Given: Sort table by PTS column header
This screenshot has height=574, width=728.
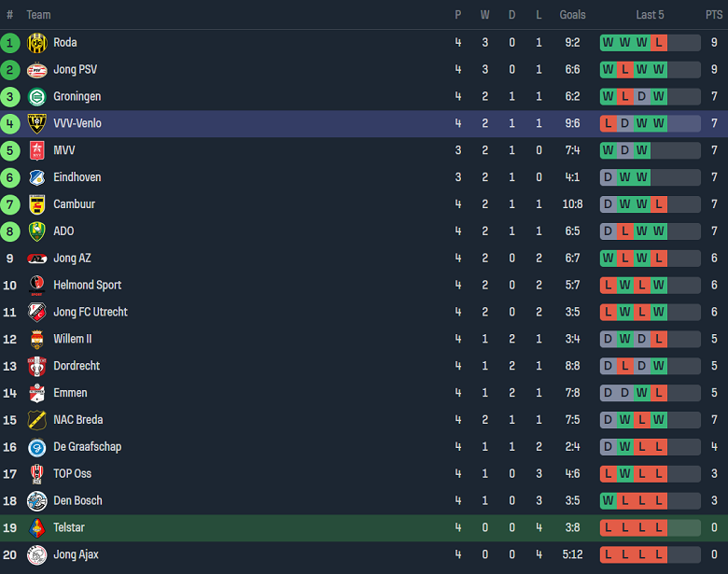Looking at the screenshot, I should tap(714, 15).
